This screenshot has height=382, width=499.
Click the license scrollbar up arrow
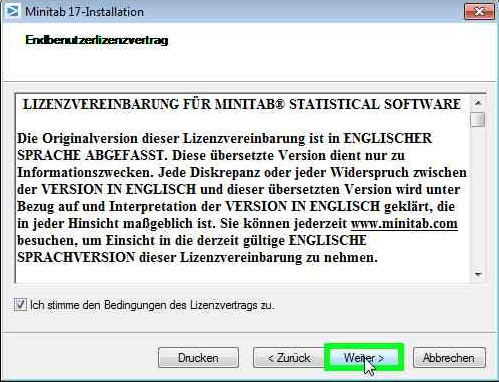(478, 103)
